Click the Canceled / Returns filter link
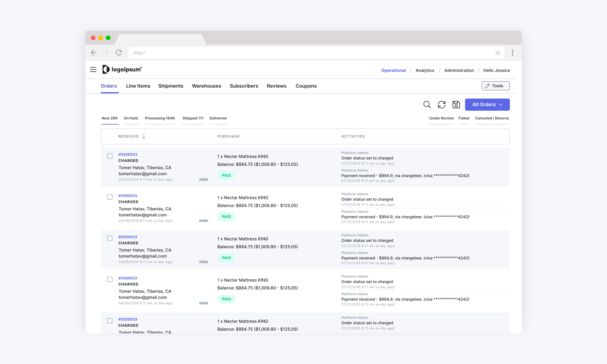 (x=492, y=118)
